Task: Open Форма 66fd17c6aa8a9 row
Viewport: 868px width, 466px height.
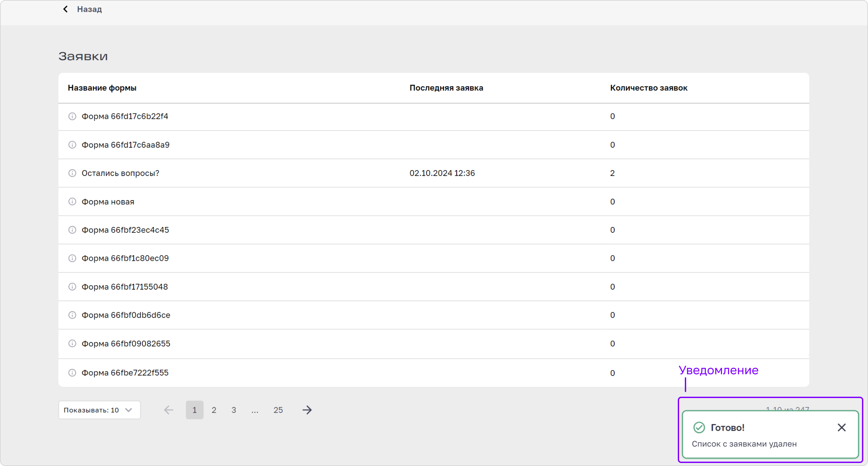Action: 434,145
